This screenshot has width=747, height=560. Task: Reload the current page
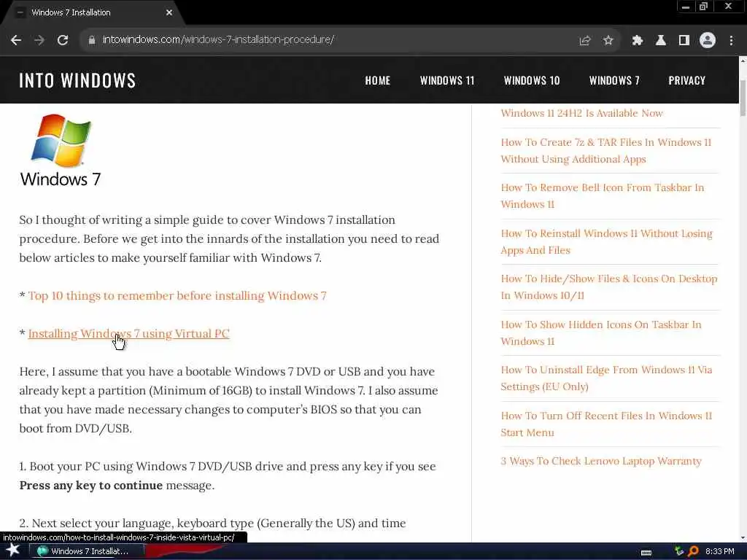(x=63, y=40)
